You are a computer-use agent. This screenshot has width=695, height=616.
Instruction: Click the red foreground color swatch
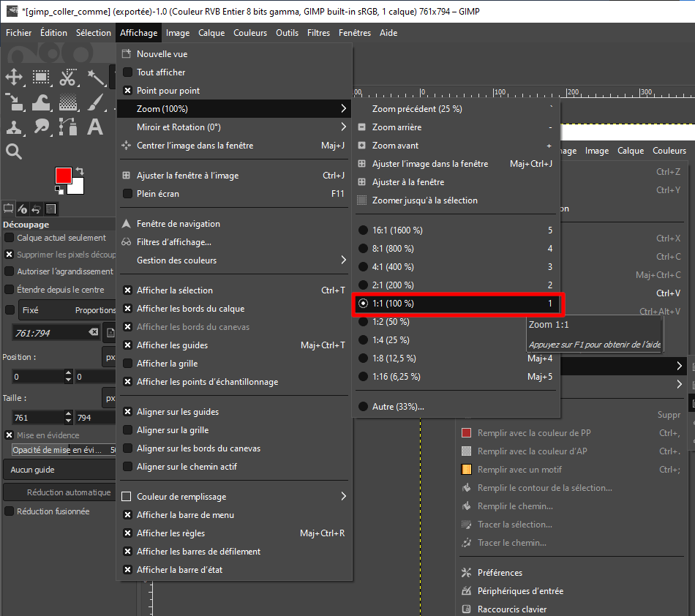pos(62,175)
